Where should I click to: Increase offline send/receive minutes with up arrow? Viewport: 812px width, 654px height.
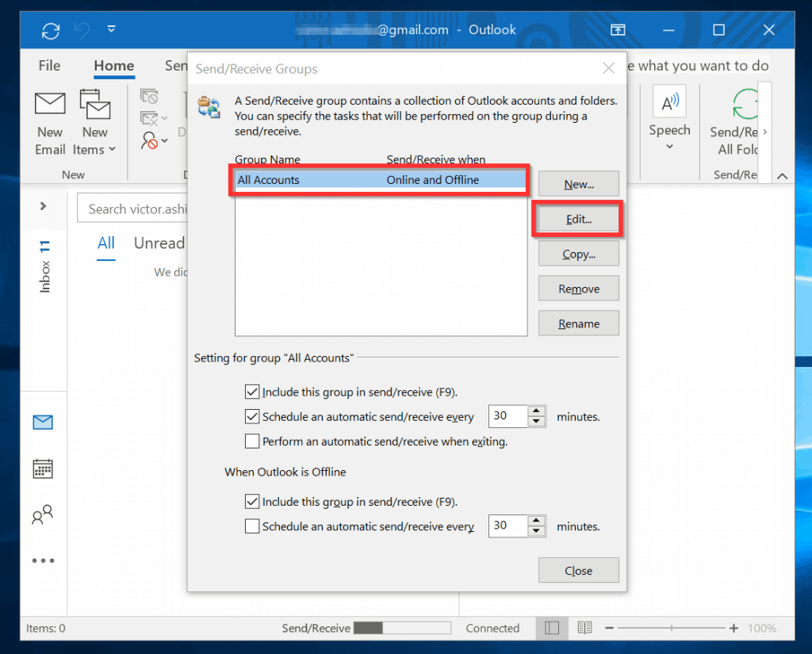(x=537, y=520)
